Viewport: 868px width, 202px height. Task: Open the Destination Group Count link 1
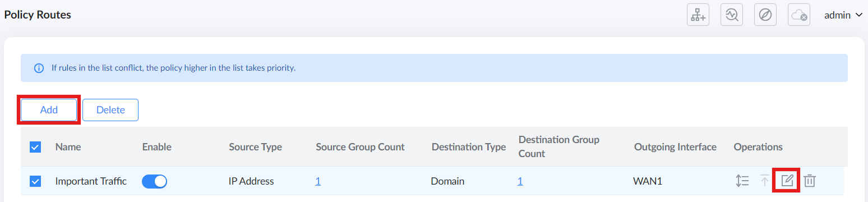(520, 181)
